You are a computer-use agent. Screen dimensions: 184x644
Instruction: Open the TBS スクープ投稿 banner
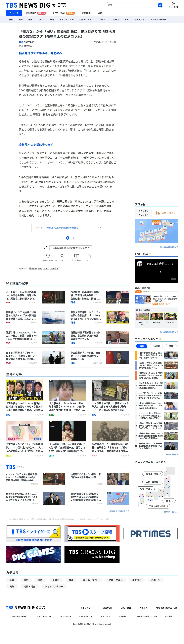[92, 533]
